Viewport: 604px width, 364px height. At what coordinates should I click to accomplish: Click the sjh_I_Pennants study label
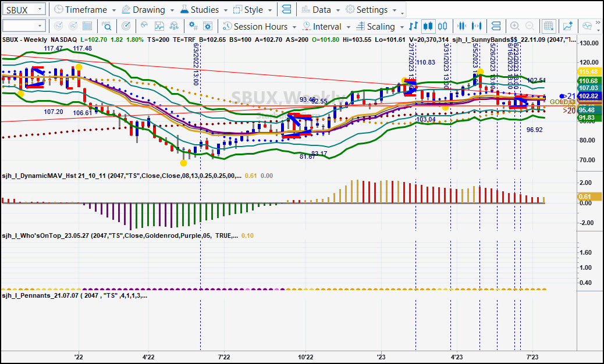[x=74, y=296]
